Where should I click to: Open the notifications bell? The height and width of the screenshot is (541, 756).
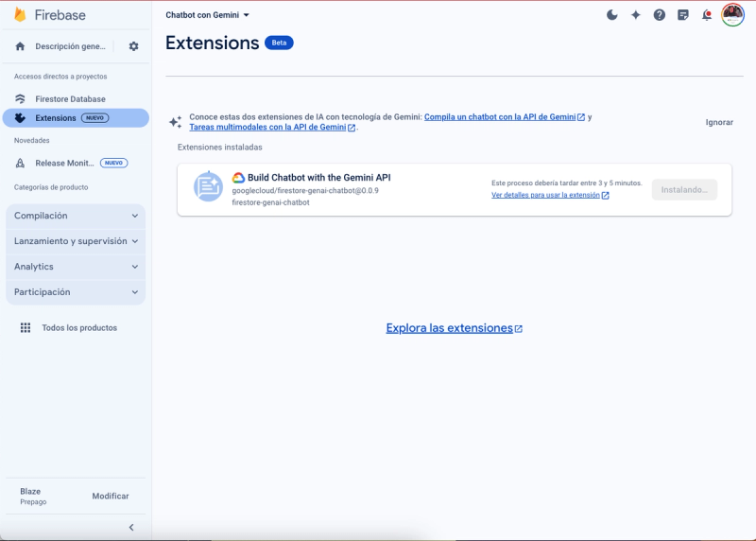pos(706,15)
